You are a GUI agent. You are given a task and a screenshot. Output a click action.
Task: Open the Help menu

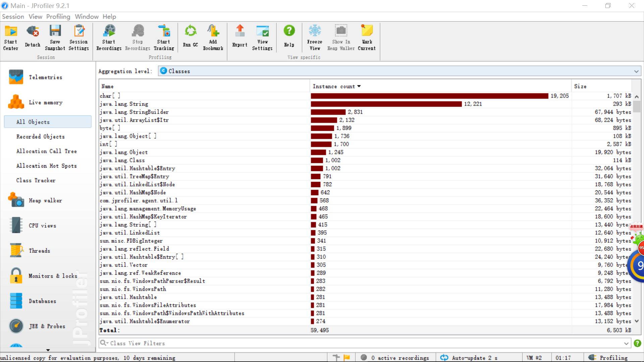(x=109, y=16)
